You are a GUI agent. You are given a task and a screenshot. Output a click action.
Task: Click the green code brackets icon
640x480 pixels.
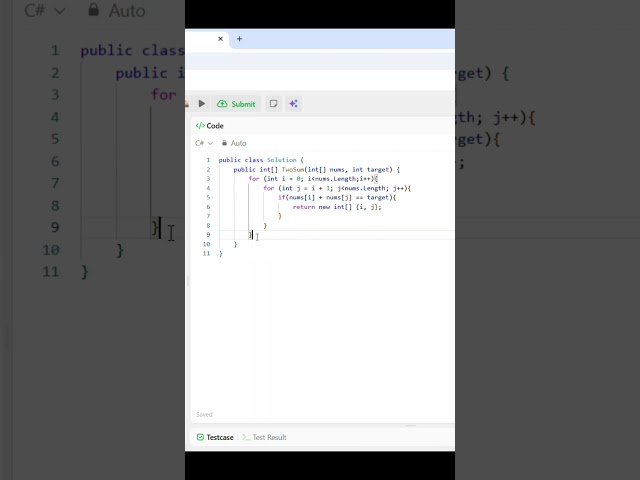point(200,126)
